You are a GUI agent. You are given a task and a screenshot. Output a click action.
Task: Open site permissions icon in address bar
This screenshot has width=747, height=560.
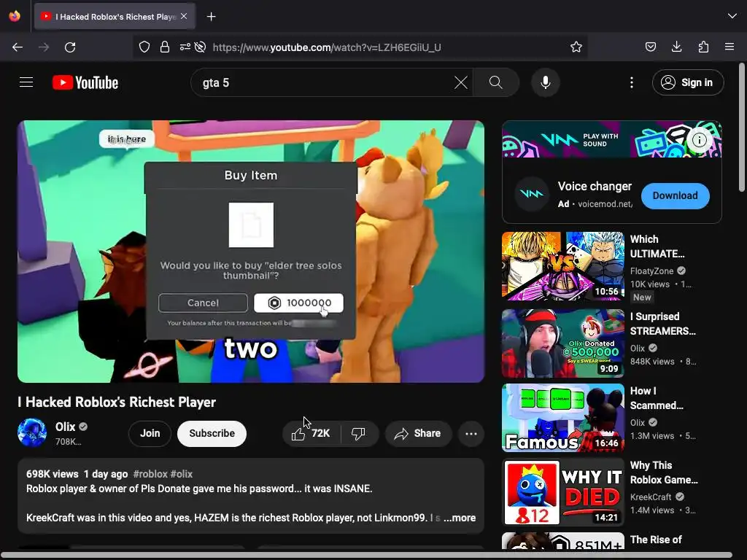tap(185, 47)
